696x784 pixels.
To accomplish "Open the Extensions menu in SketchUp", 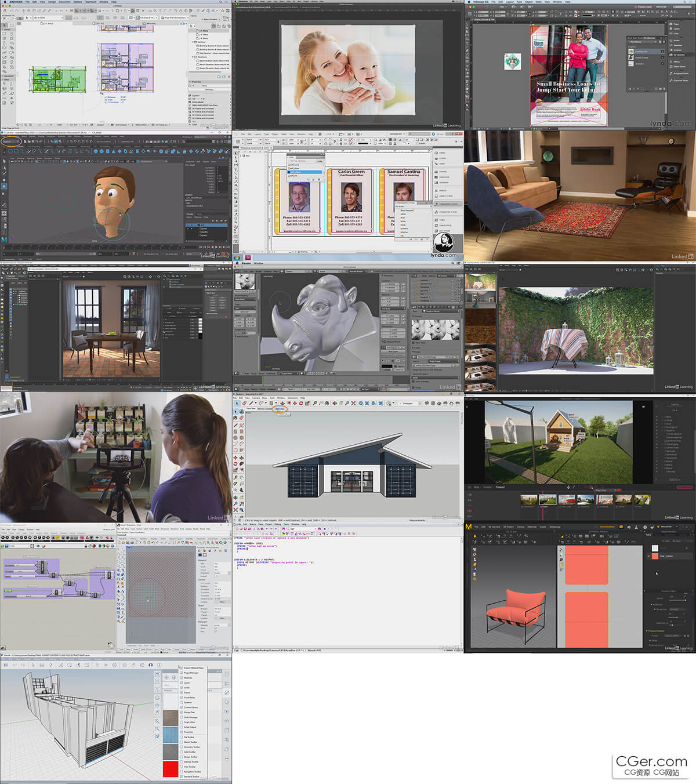I will [292, 398].
